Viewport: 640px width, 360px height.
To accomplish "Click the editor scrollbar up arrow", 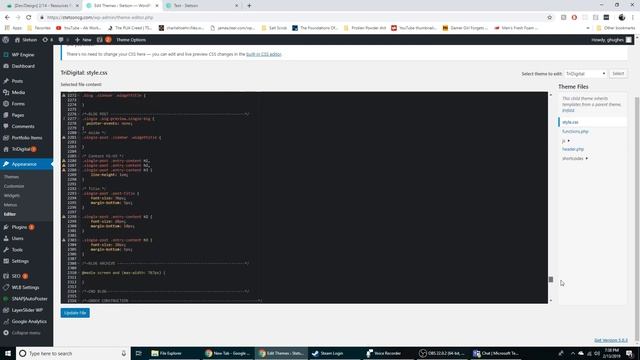I will (551, 95).
